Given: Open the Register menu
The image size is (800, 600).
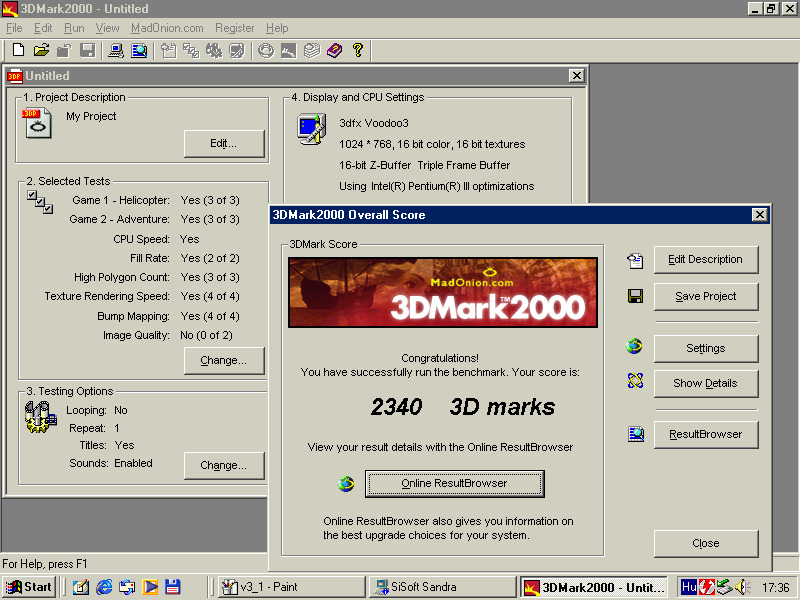Looking at the screenshot, I should [235, 28].
